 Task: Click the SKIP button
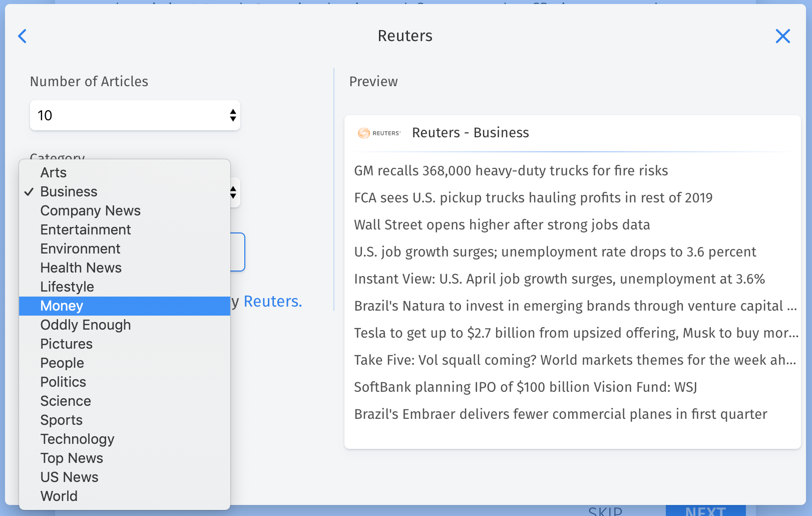pos(605,511)
